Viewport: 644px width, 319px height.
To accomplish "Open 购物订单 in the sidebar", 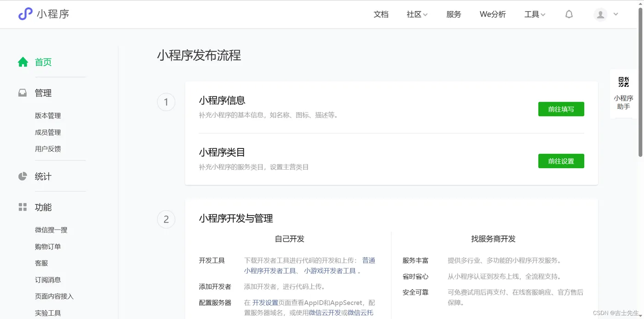I will [x=48, y=246].
